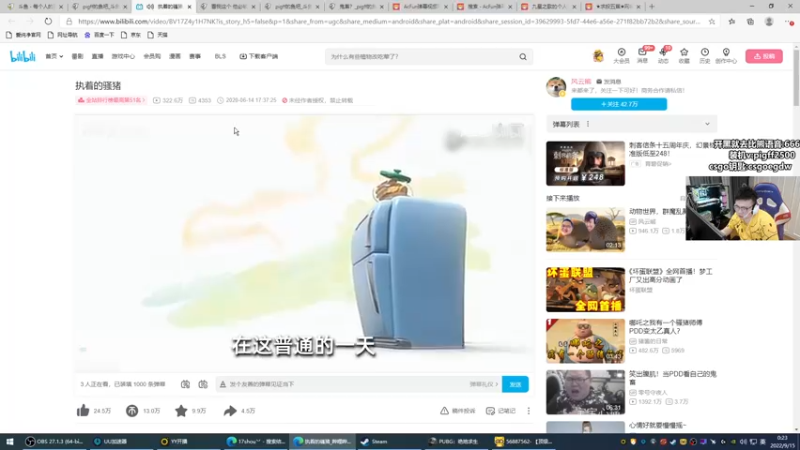Open the 哪吒之我有一个骚猪师傅 video thumbnail

pyautogui.click(x=585, y=341)
